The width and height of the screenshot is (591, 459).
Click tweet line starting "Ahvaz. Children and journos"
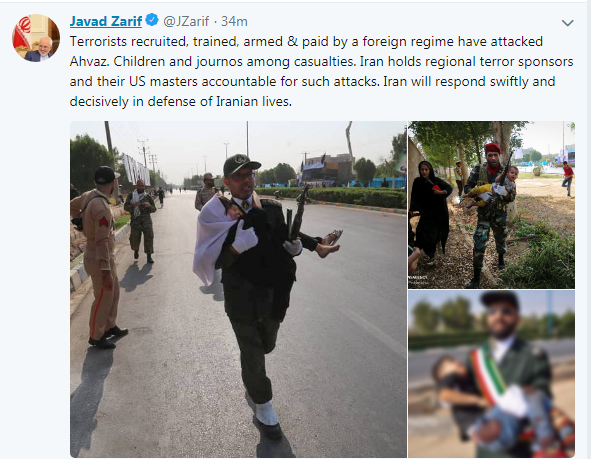[322, 61]
